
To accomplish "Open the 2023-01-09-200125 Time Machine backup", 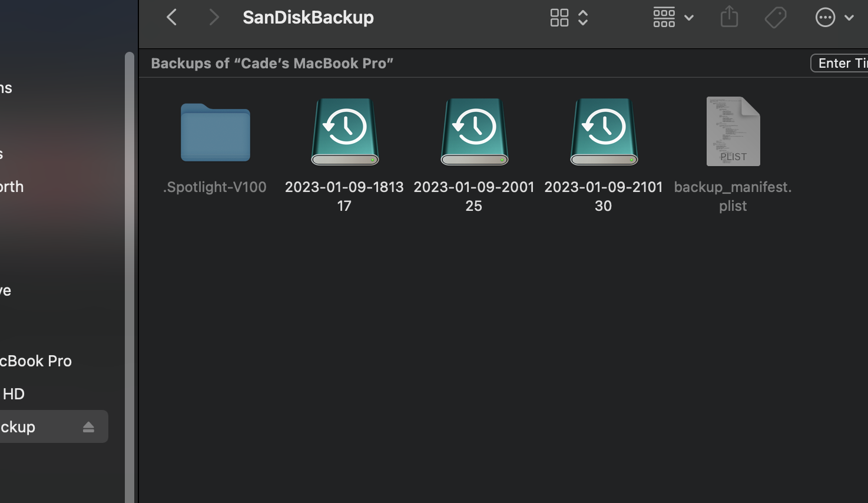I will coord(473,131).
